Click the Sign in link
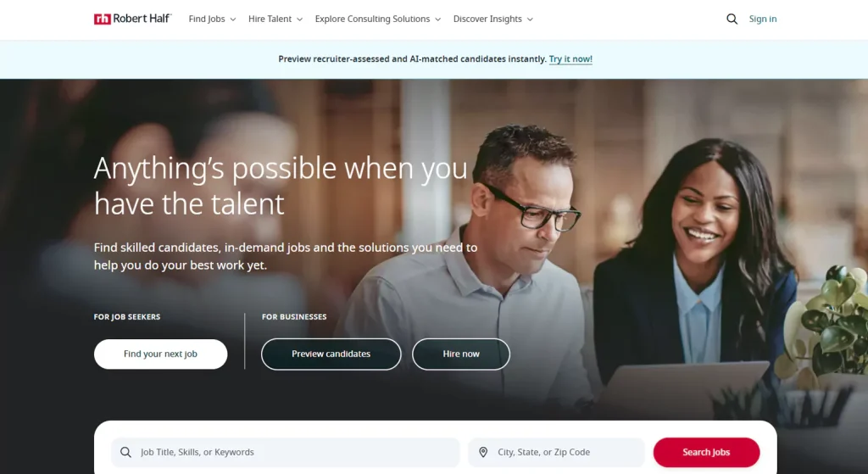 [763, 19]
